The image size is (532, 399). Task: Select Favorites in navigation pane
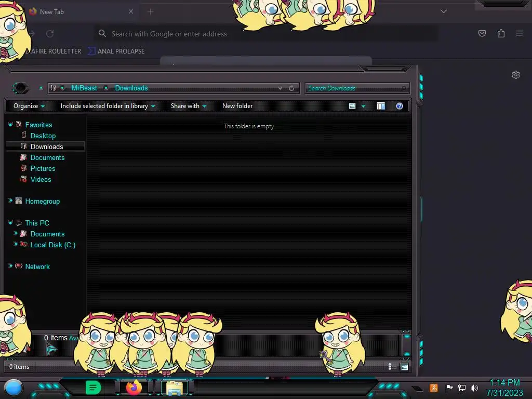pos(38,125)
